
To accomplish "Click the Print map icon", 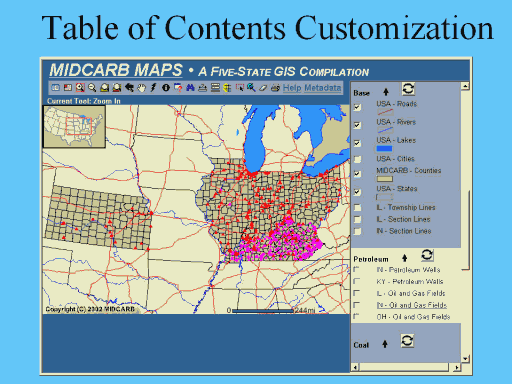I will [x=275, y=88].
